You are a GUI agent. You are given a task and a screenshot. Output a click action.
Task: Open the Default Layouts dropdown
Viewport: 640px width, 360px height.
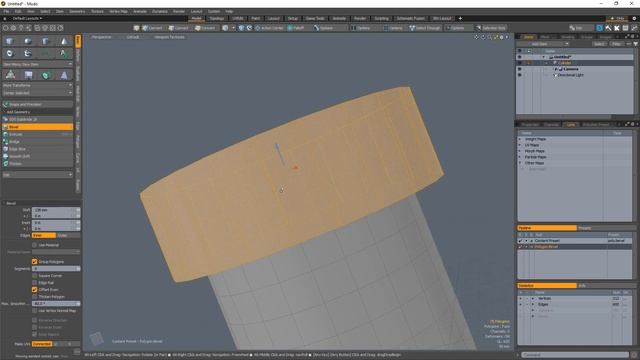click(x=27, y=18)
